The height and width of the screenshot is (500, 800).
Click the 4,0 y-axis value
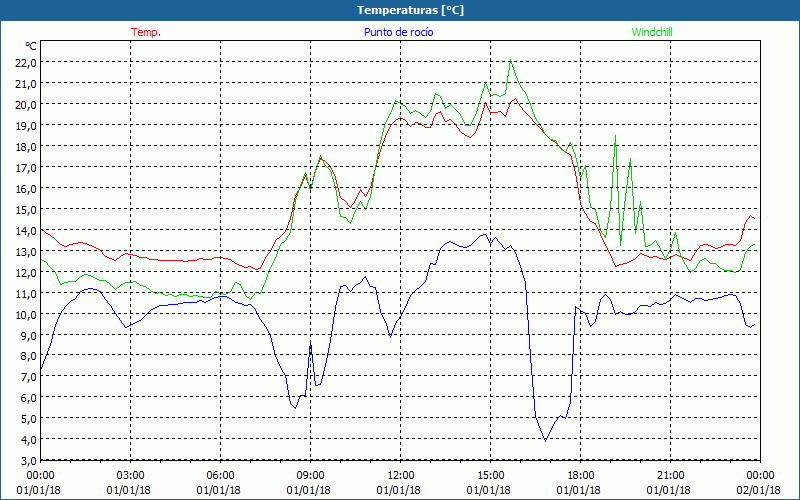coord(28,439)
